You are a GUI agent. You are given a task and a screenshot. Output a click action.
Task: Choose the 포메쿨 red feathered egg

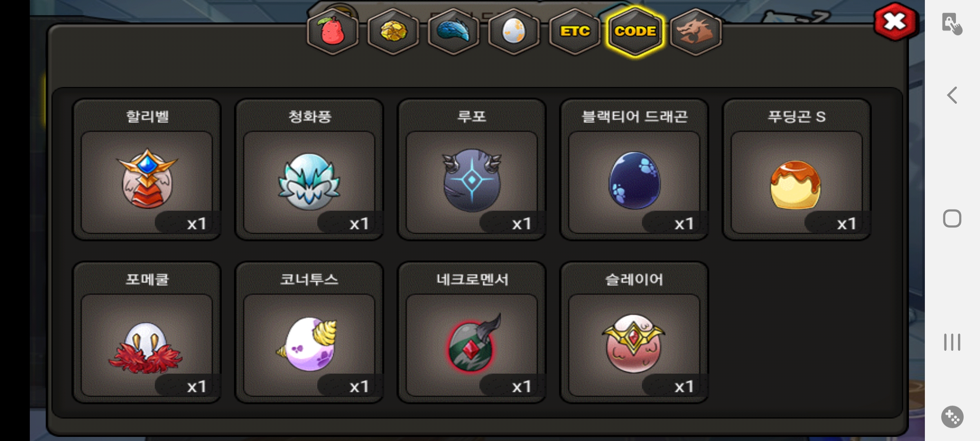pyautogui.click(x=147, y=332)
